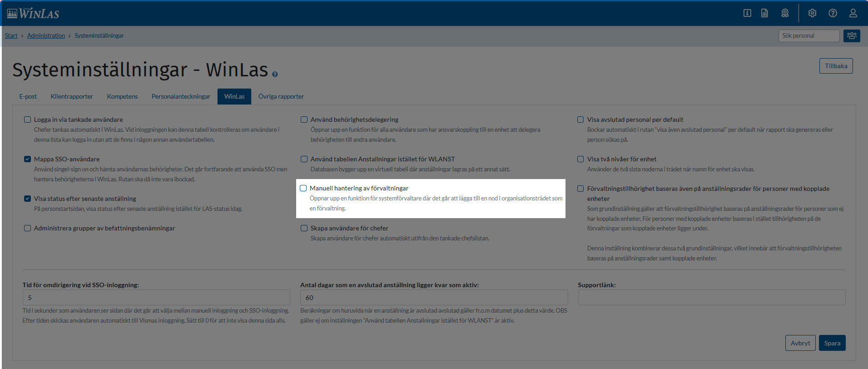Click the Tillbaka button

[x=836, y=66]
